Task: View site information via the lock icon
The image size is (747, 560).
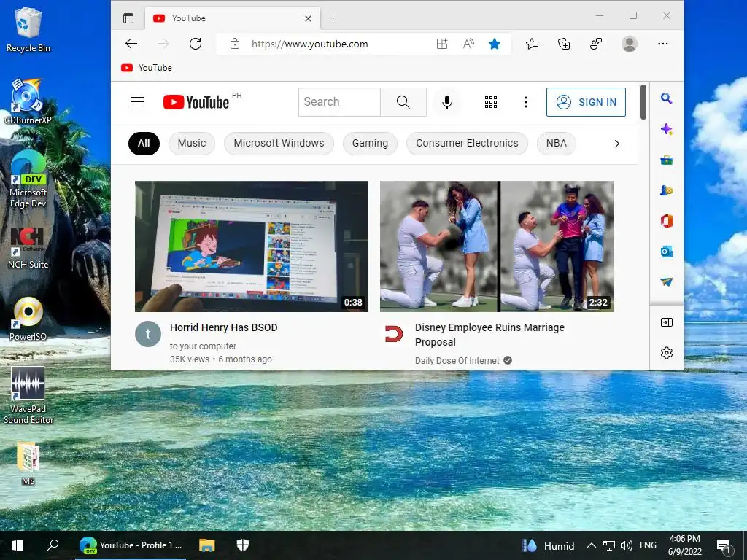Action: tap(234, 44)
